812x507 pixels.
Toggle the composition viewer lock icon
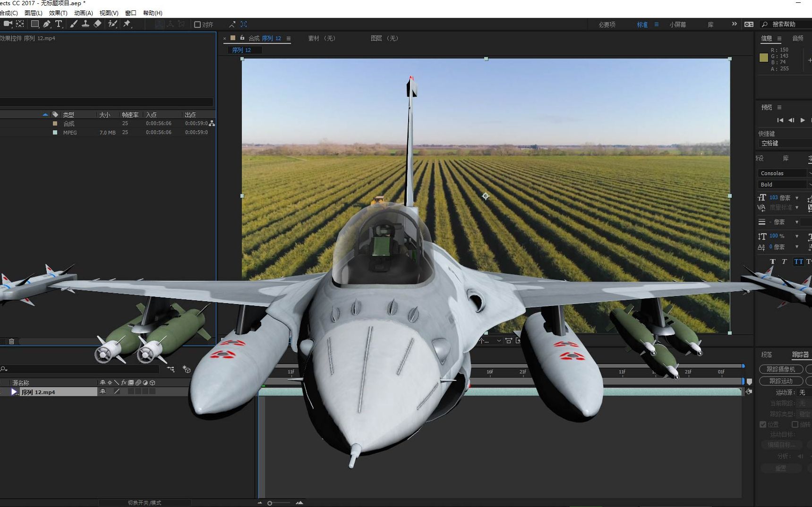click(242, 38)
